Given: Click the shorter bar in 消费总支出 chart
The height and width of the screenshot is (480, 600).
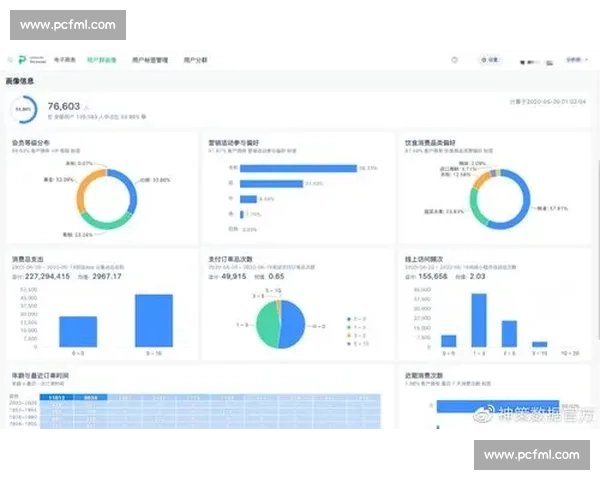Looking at the screenshot, I should 78,332.
